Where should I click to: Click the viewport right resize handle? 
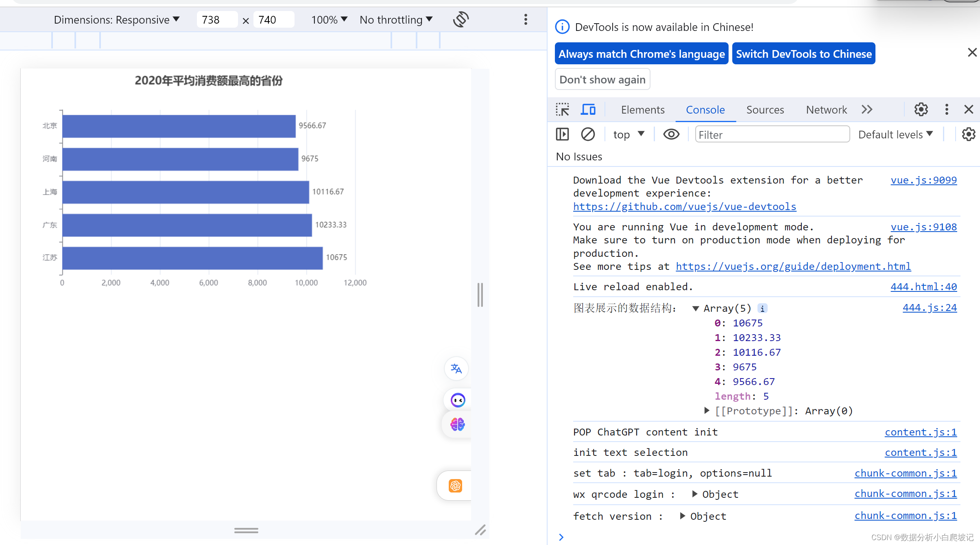(x=480, y=295)
